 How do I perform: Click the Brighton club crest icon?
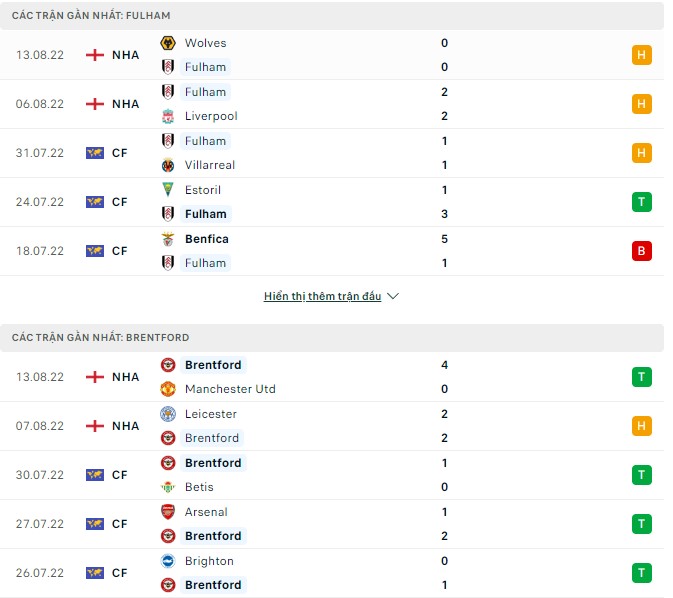tap(167, 561)
